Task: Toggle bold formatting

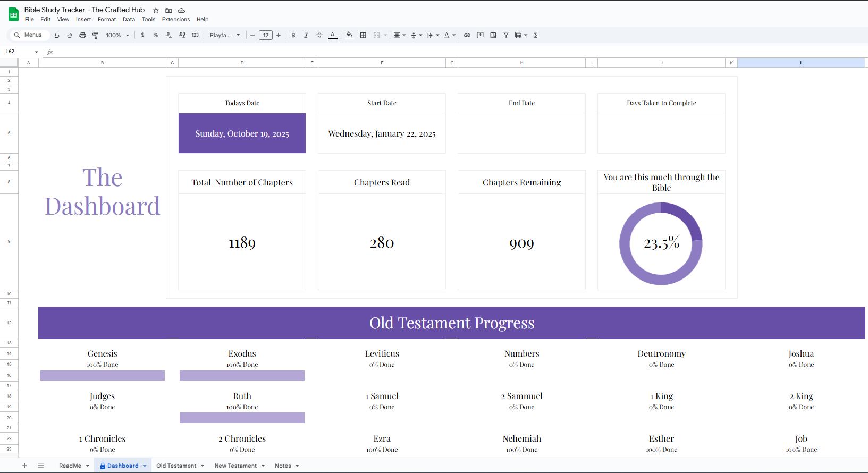Action: (x=293, y=35)
